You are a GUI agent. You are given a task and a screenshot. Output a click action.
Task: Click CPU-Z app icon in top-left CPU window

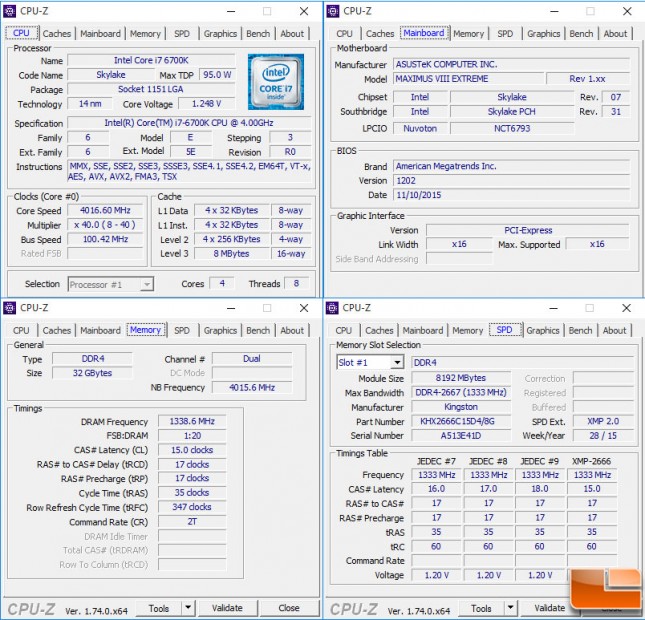(9, 11)
